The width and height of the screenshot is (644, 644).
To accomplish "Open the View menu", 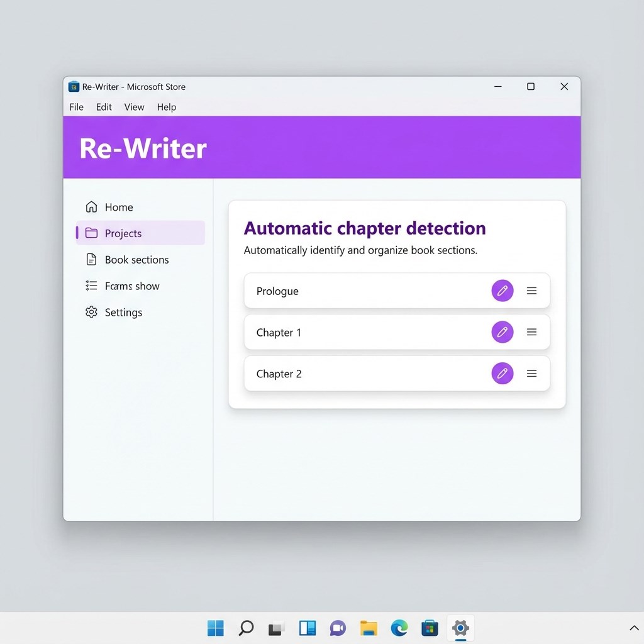I will tap(134, 107).
